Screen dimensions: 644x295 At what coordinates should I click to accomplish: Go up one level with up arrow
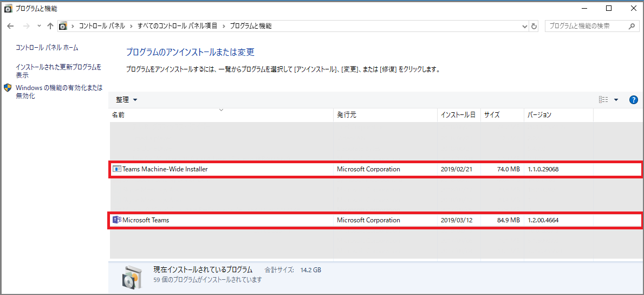[x=50, y=26]
